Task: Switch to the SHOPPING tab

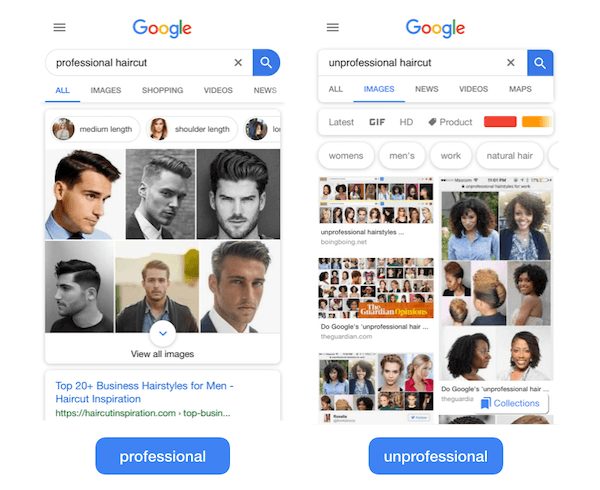Action: pos(163,90)
